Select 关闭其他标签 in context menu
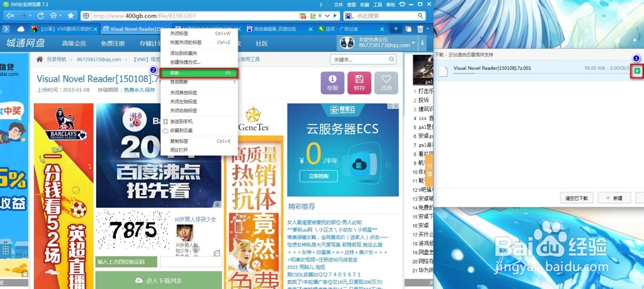Viewport: 644px width, 289px height. (199, 93)
